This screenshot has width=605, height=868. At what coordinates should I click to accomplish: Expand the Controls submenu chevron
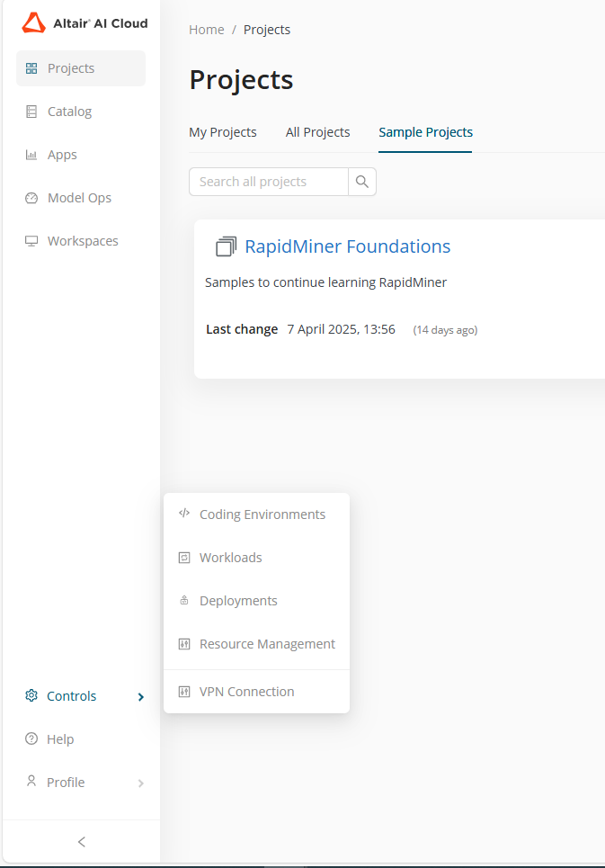pyautogui.click(x=141, y=697)
